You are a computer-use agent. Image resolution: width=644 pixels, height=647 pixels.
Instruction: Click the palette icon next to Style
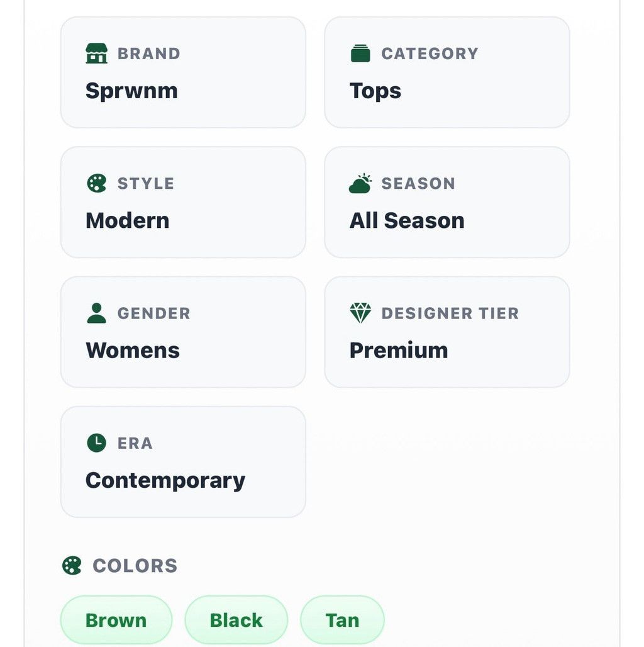coord(96,183)
